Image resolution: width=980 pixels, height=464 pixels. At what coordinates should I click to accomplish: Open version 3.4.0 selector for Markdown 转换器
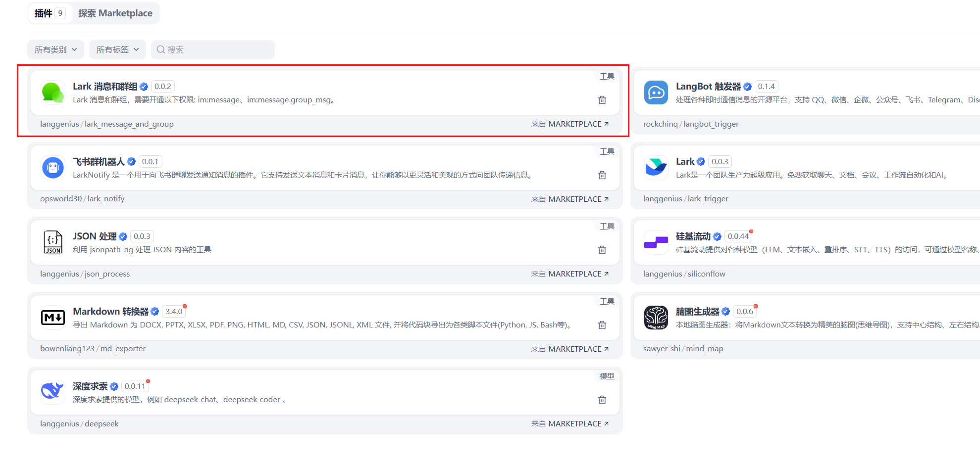point(174,312)
